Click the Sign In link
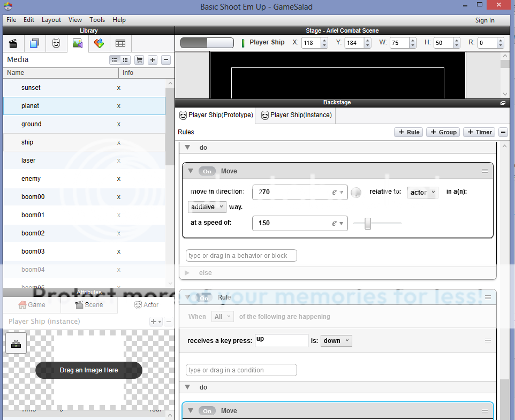515x420 pixels. (484, 20)
